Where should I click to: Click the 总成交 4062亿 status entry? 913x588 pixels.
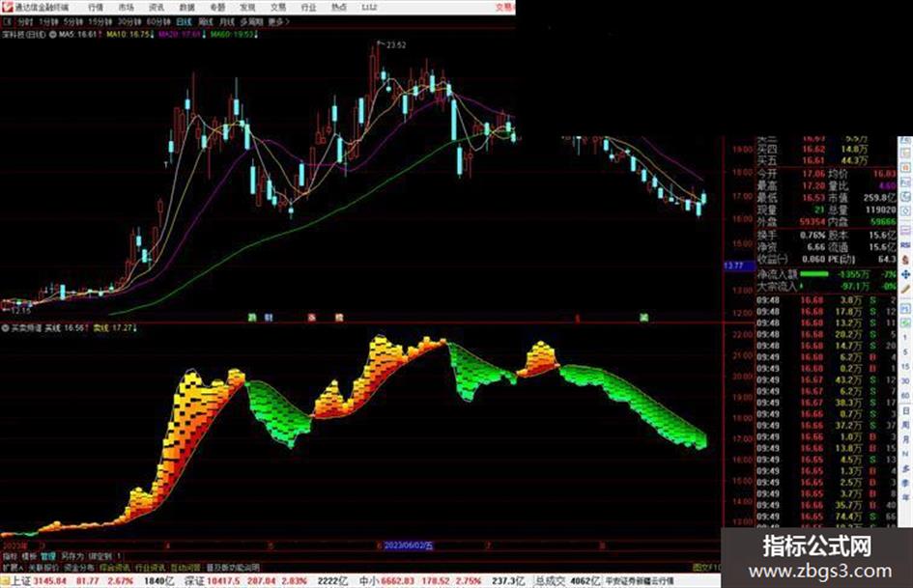point(568,581)
